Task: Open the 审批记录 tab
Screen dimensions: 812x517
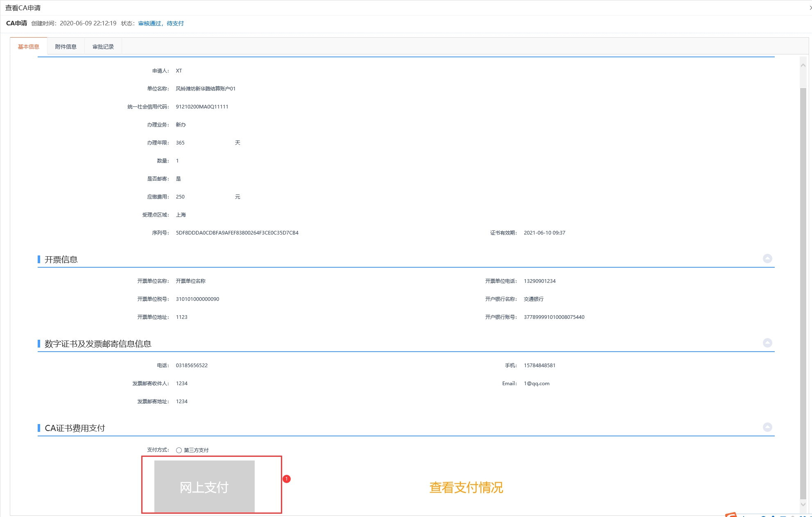Action: click(103, 47)
